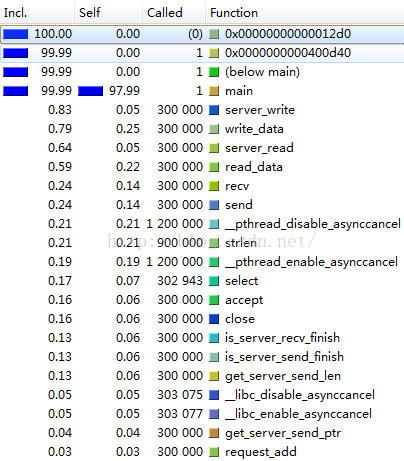Select the send function name
Viewport: 404px width, 461px height.
(x=239, y=205)
